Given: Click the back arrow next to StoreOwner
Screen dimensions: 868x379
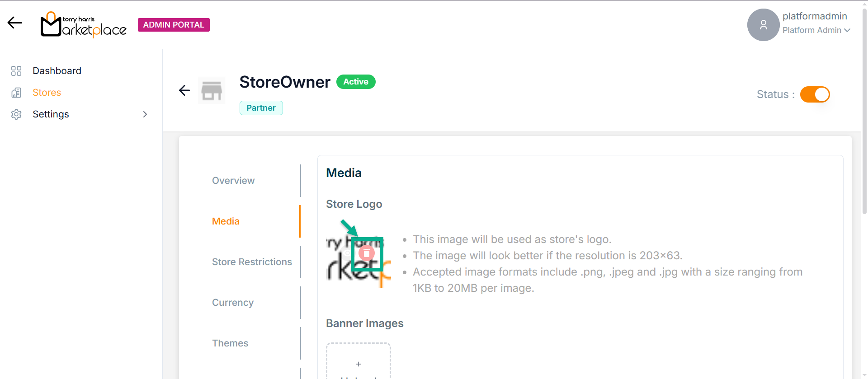Looking at the screenshot, I should point(184,90).
